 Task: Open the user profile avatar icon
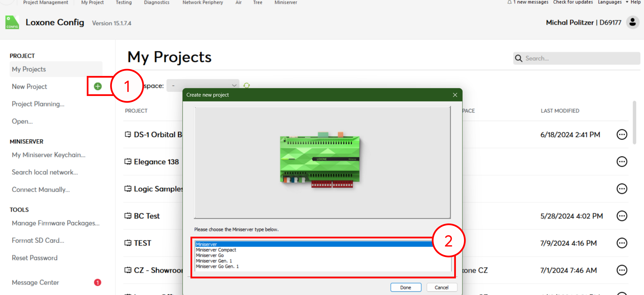(632, 23)
